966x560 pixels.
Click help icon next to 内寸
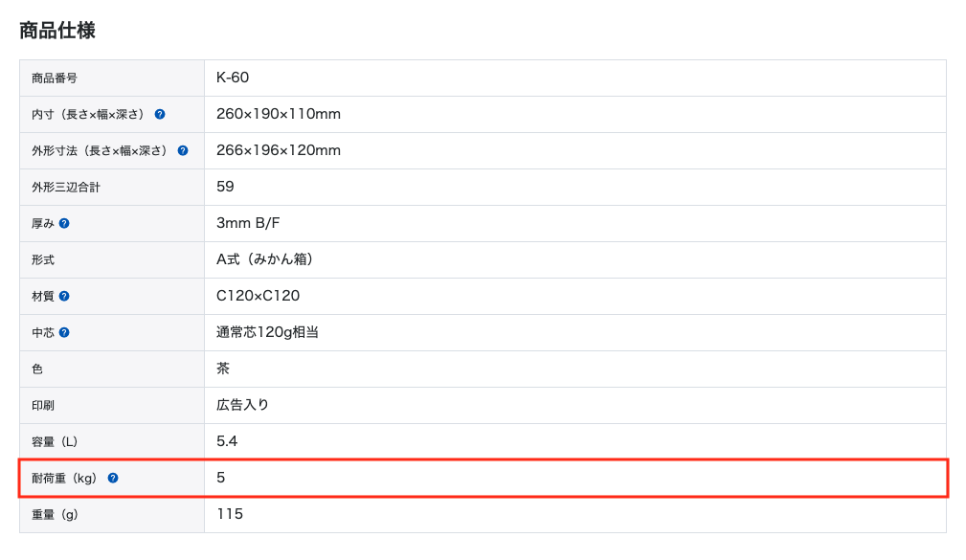[160, 114]
